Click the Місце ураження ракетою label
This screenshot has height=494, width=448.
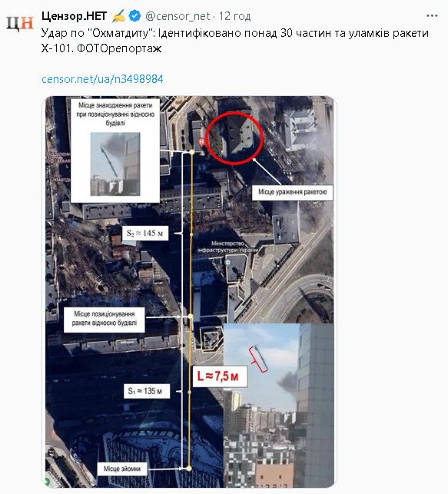292,192
